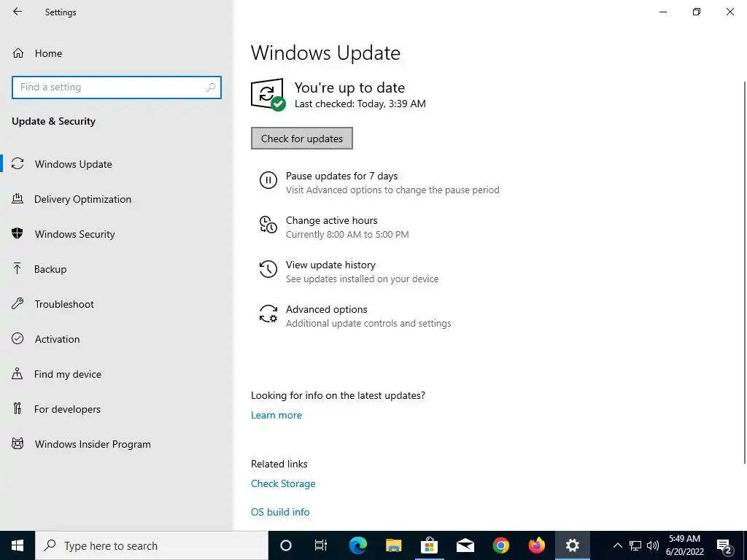
Task: Click the back arrow in Settings
Action: click(x=18, y=12)
